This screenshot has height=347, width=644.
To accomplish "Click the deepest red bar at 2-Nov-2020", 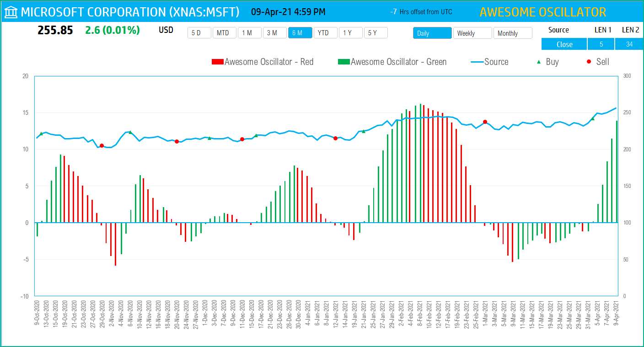I will 115,244.
